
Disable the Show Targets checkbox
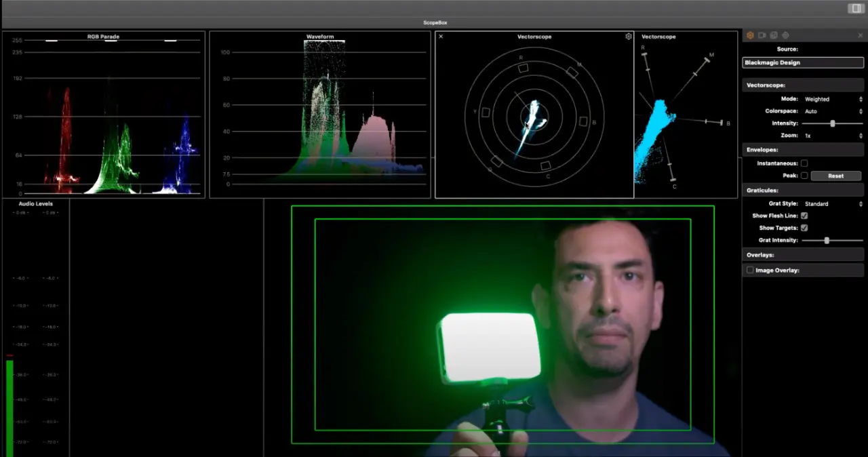tap(804, 228)
